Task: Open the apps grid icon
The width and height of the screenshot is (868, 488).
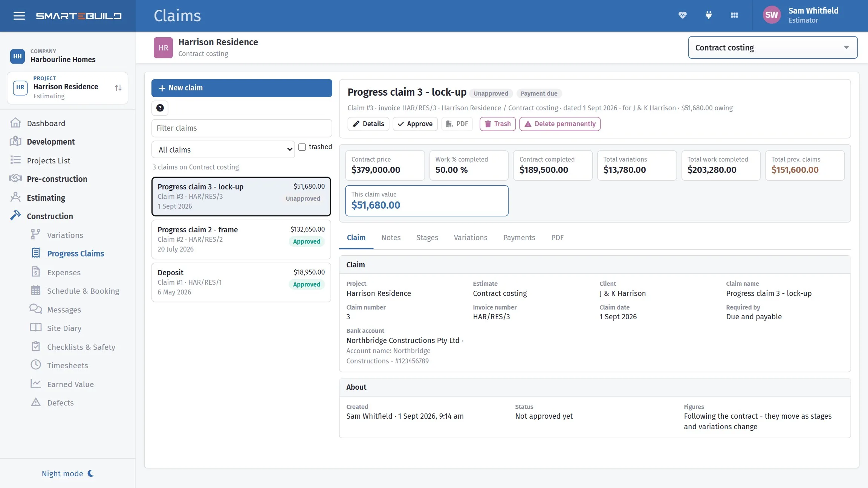Action: click(x=734, y=15)
